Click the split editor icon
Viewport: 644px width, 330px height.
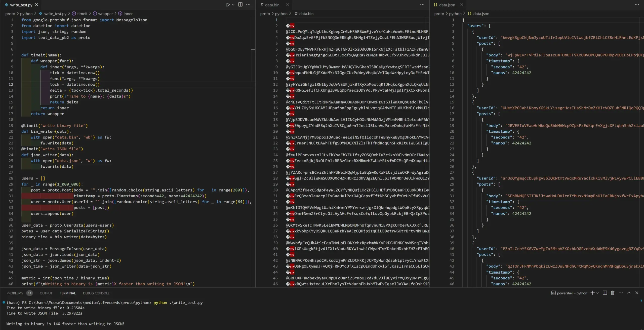240,5
